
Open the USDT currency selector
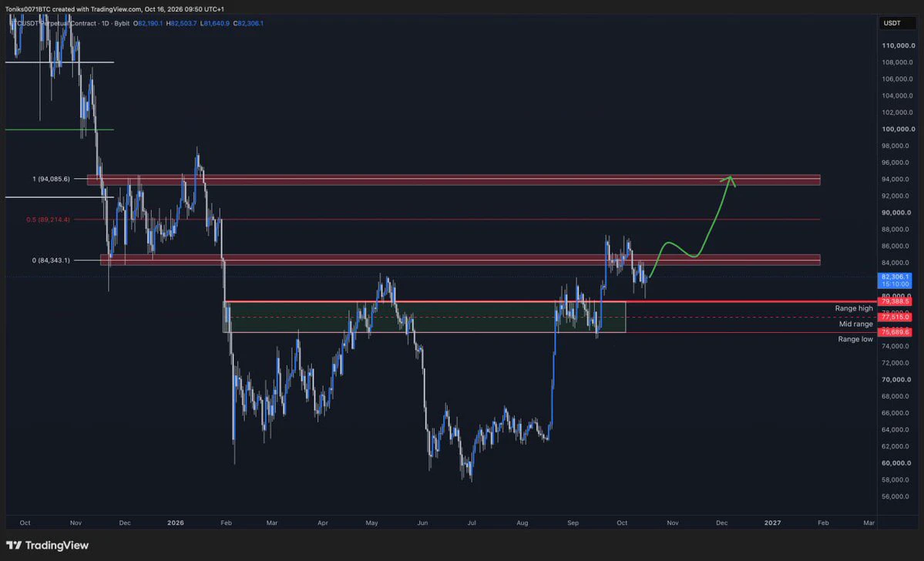[x=898, y=23]
